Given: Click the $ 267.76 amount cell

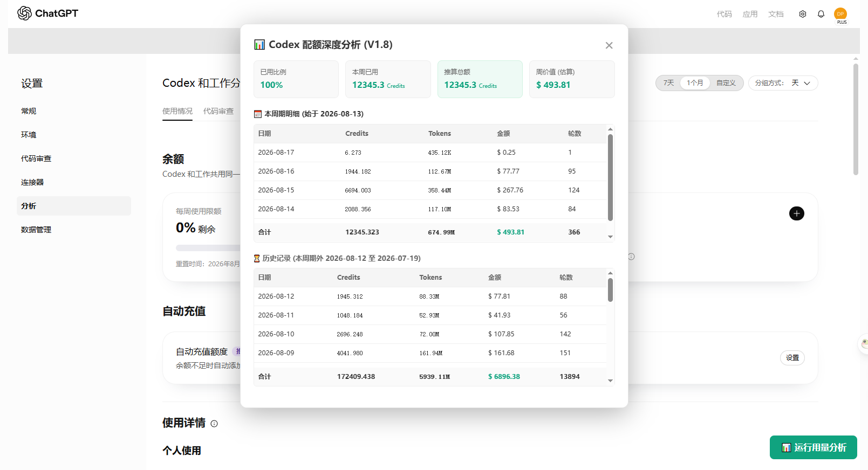Looking at the screenshot, I should (510, 190).
